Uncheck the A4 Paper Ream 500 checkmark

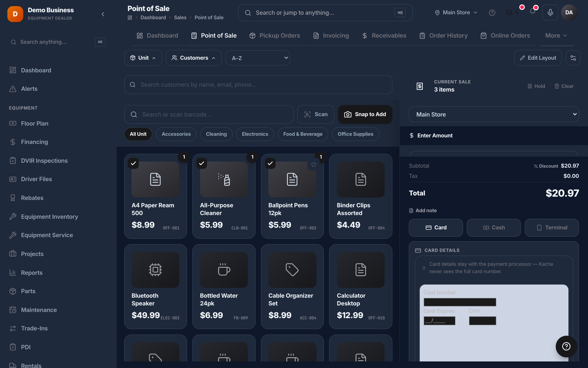click(x=133, y=163)
